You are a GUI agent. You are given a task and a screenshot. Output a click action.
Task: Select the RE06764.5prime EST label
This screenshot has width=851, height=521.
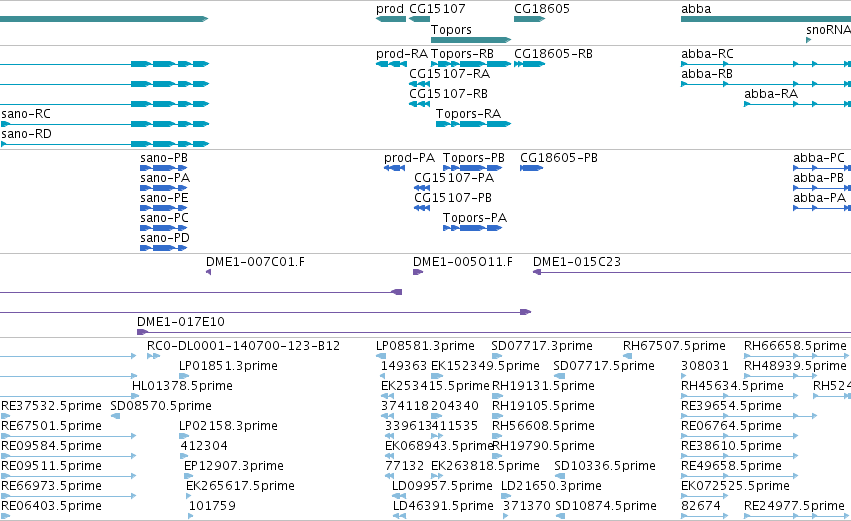tap(731, 427)
